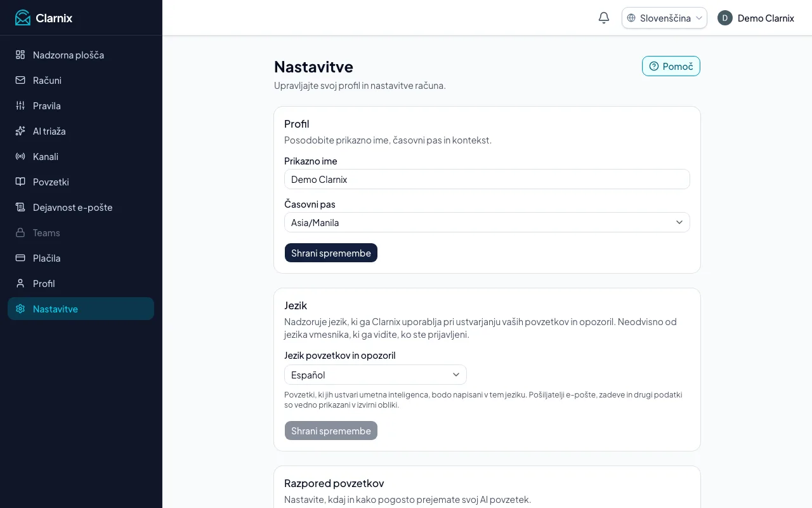Open the Español summary language dropdown
The image size is (812, 508).
(376, 375)
